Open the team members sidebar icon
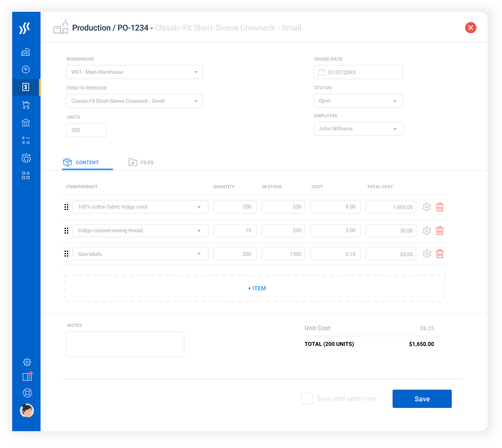The height and width of the screenshot is (448, 502). pyautogui.click(x=26, y=158)
